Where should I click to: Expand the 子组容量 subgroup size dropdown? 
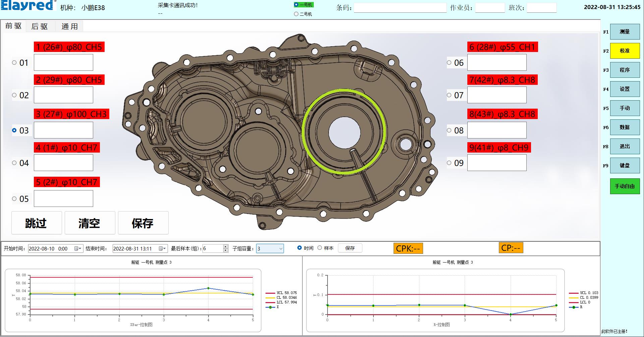[x=281, y=248]
